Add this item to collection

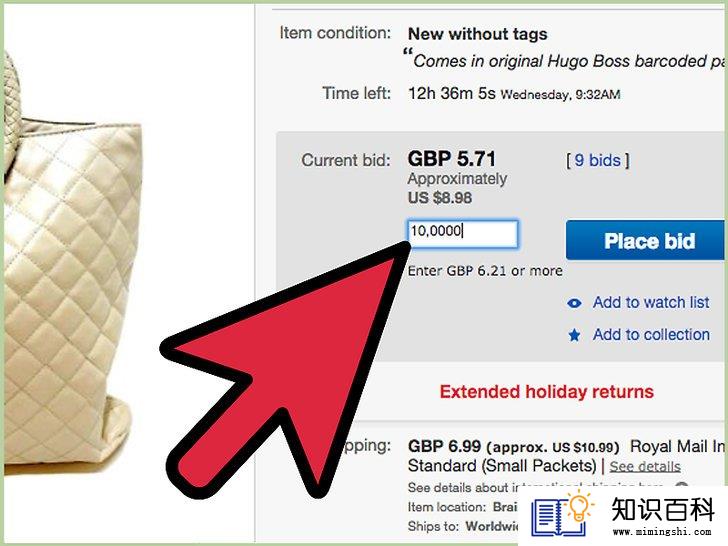pyautogui.click(x=651, y=334)
